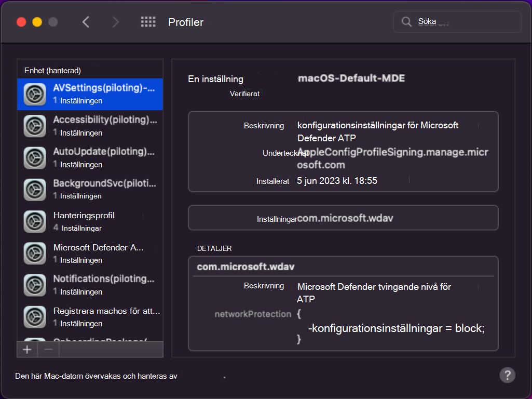Go forward with the right chevron button
532x399 pixels.
click(116, 22)
